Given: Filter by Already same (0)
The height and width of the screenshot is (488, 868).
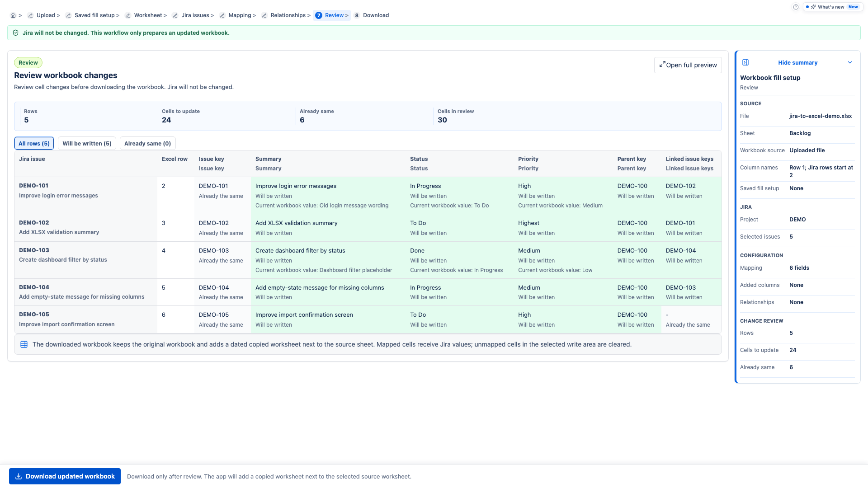Looking at the screenshot, I should click(147, 143).
